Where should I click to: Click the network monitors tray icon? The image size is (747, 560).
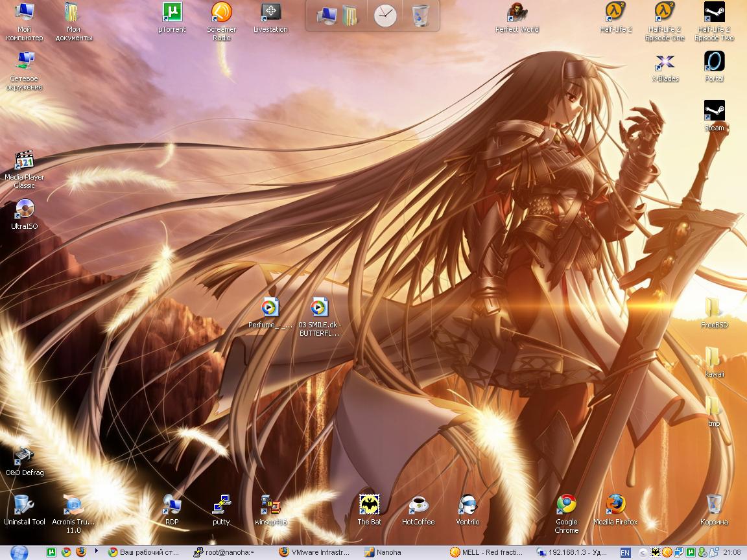point(678,552)
